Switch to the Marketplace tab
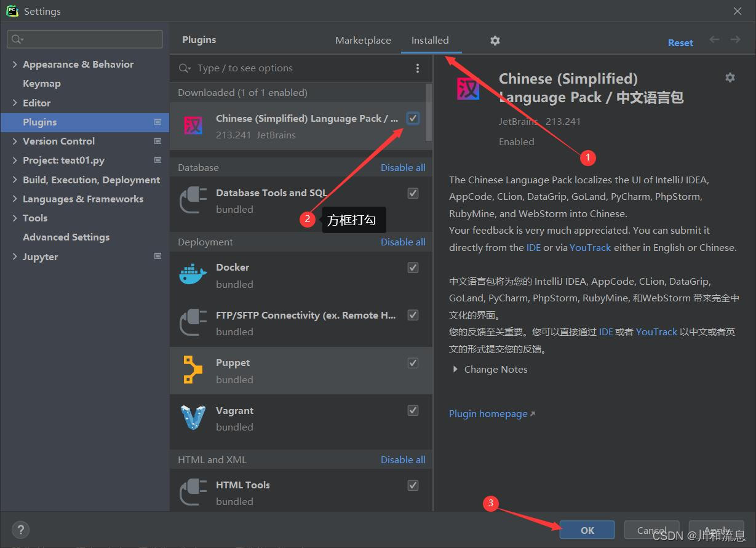The image size is (756, 548). point(363,41)
